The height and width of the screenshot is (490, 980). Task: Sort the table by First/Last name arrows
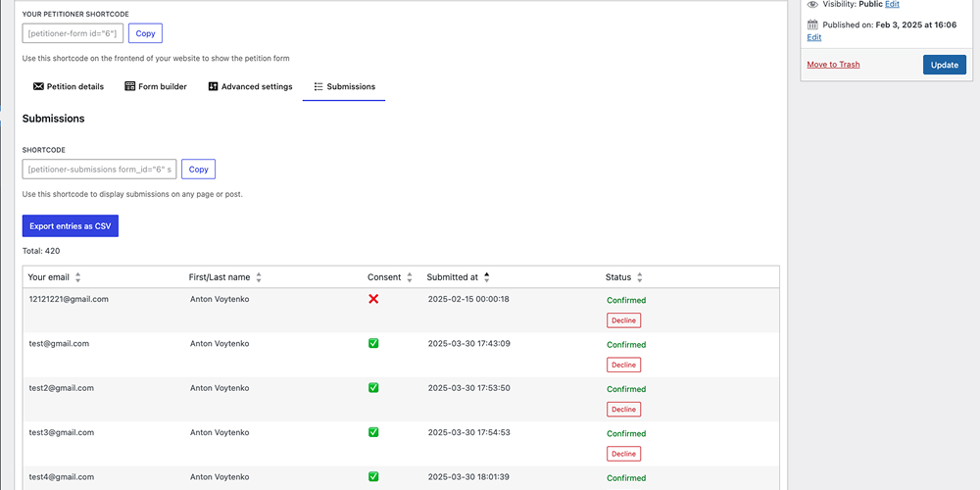[x=259, y=277]
